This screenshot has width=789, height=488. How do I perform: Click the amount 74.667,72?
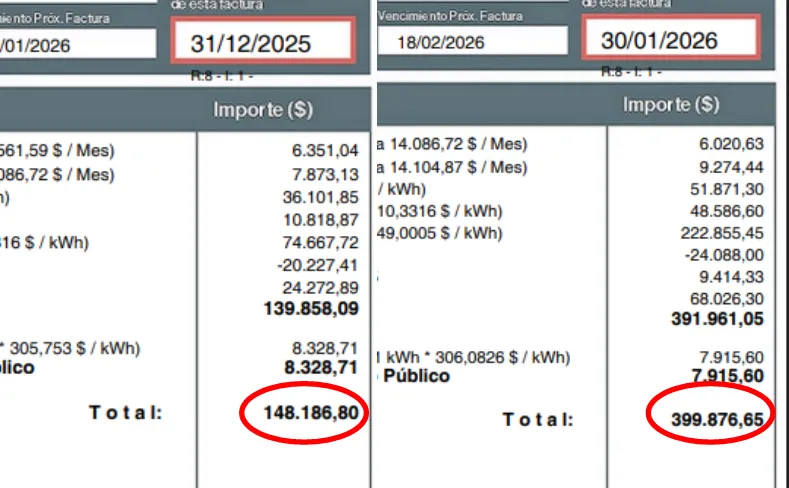tap(320, 242)
